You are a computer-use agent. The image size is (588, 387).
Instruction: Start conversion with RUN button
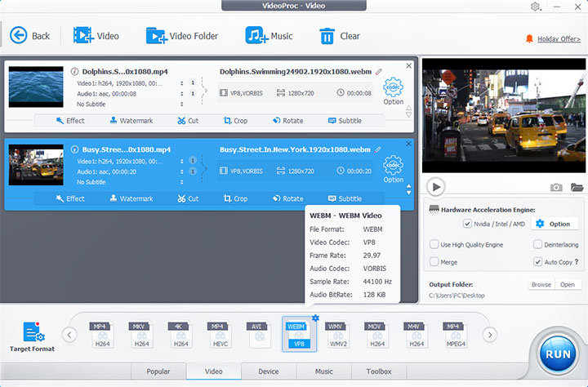[558, 354]
